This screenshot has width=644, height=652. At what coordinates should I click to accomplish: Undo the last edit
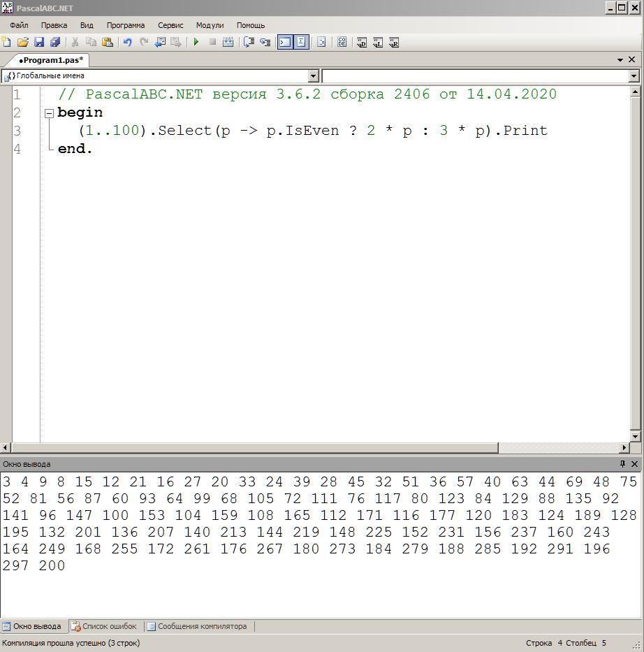coord(128,42)
